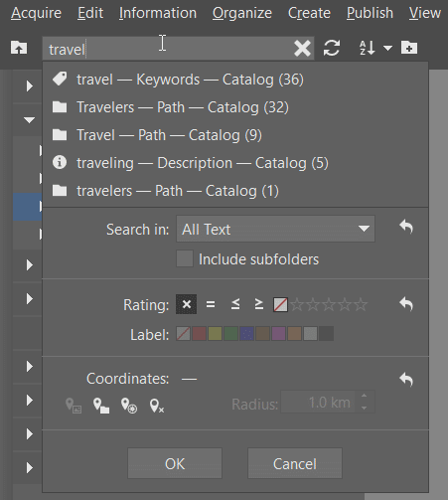Click the map pin with folder icon
This screenshot has height=500, width=448.
coord(101,406)
